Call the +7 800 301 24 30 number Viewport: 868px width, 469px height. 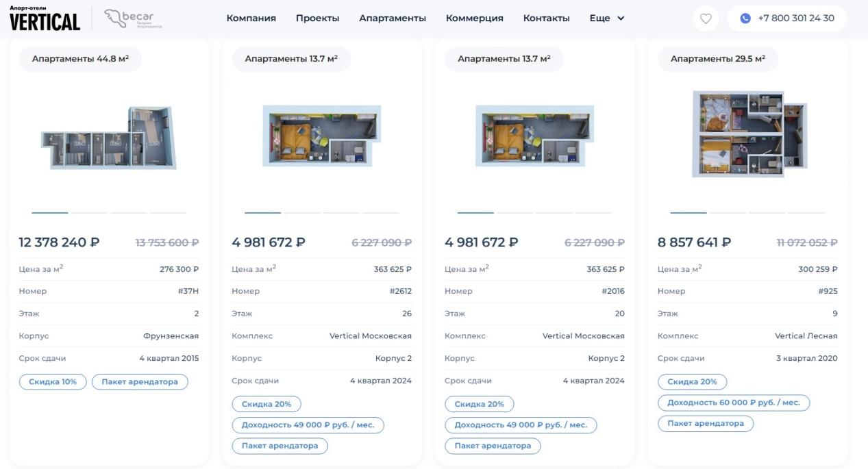795,18
